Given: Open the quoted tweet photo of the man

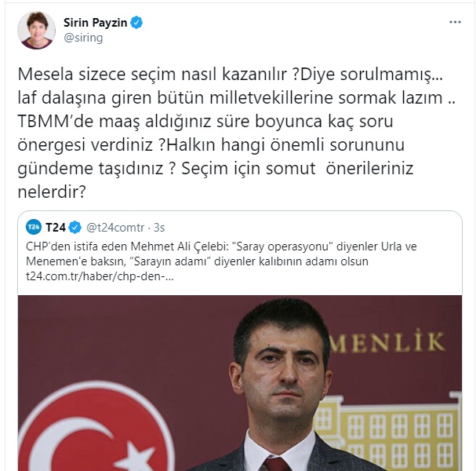Looking at the screenshot, I should click(x=240, y=383).
